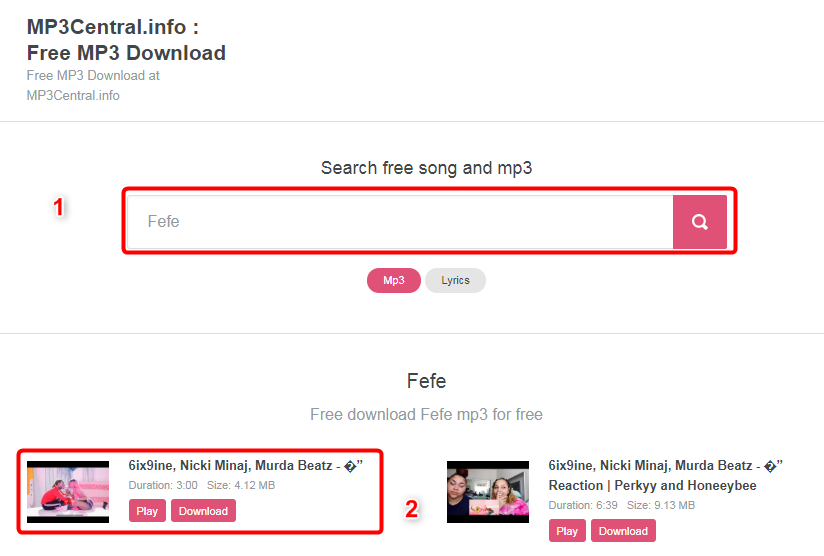Click the 'Free download Fefe mp3' subtitle
The image size is (824, 556).
[x=426, y=414]
